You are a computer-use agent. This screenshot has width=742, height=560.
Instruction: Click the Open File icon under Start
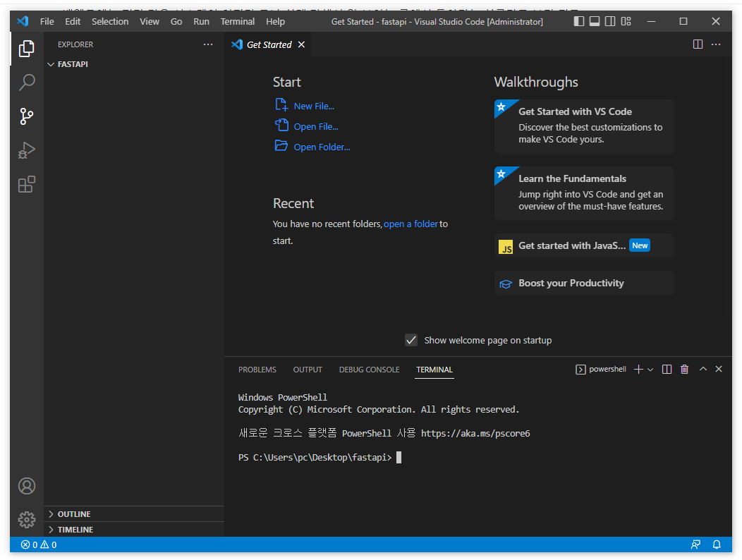tap(281, 125)
